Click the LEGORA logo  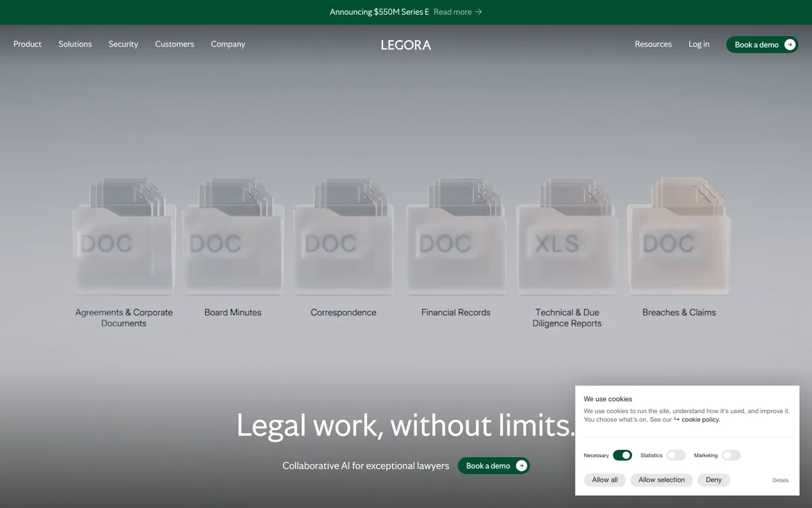click(x=406, y=45)
